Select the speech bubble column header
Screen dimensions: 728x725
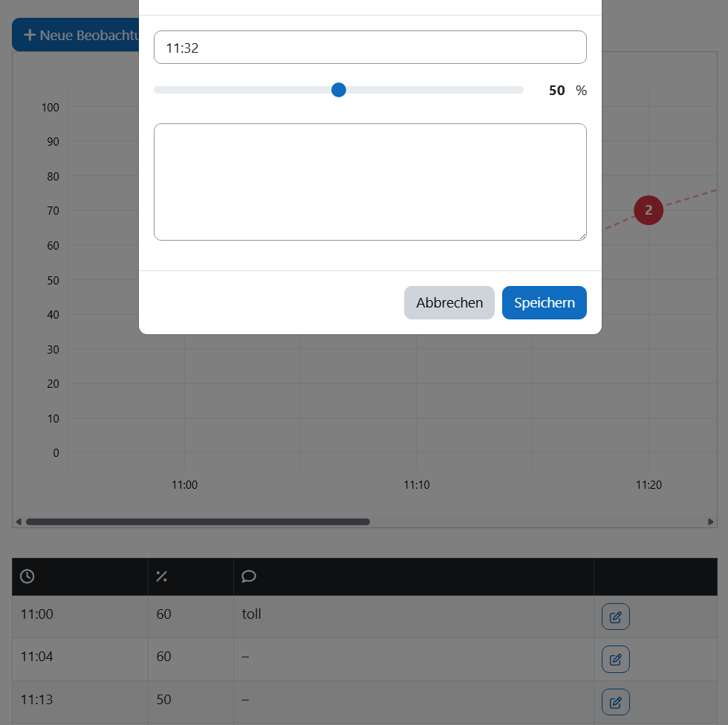(x=249, y=576)
